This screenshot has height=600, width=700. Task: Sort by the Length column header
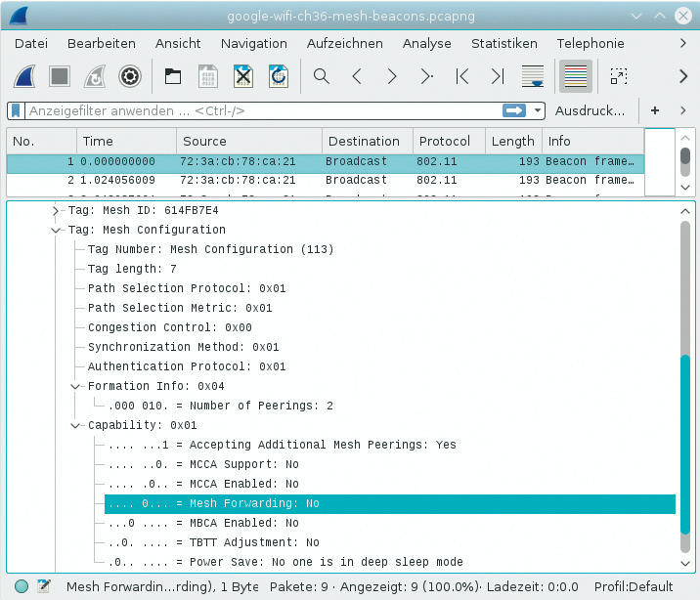(513, 141)
